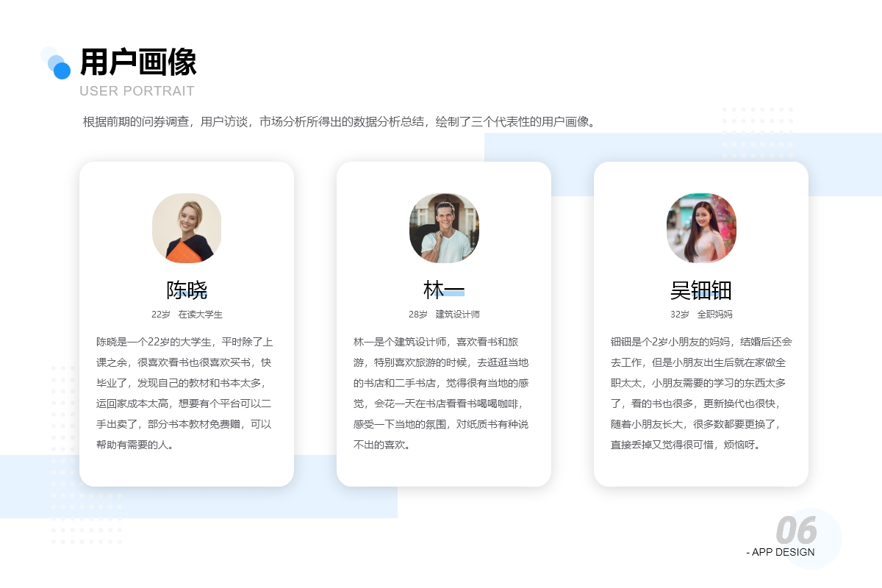Viewport: 882px width, 588px height.
Task: Click the name 吴钿钿
Action: [x=701, y=290]
